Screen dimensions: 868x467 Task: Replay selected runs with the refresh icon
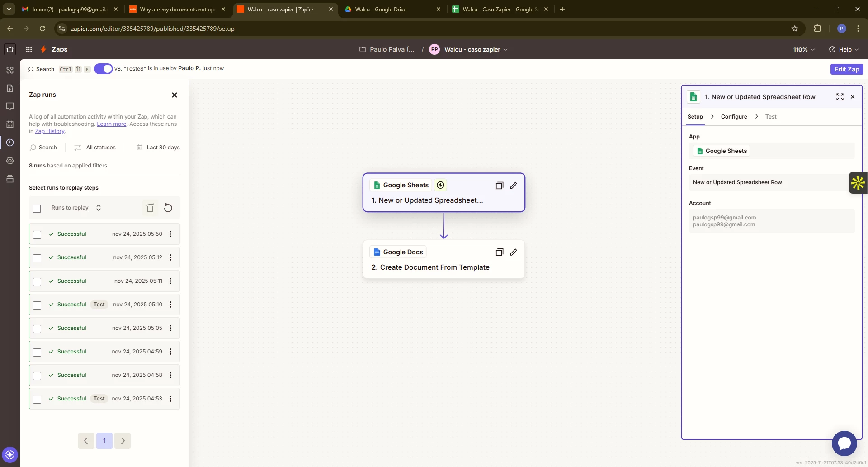click(x=168, y=208)
